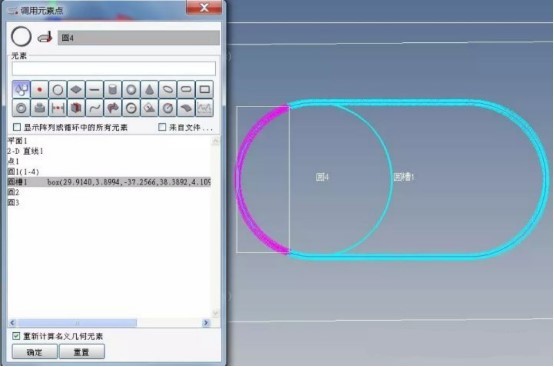
Task: Tick the 来自文件 checkbox
Action: coord(162,127)
